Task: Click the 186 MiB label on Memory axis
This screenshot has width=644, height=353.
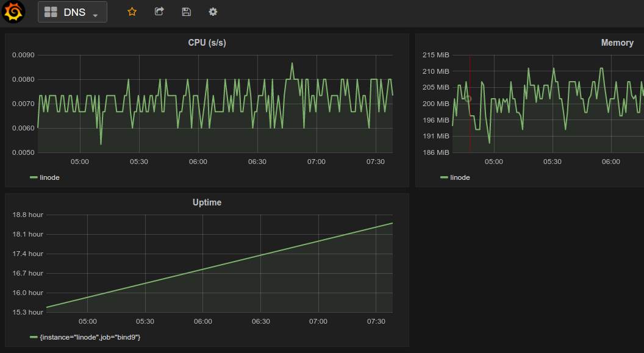Action: (436, 152)
